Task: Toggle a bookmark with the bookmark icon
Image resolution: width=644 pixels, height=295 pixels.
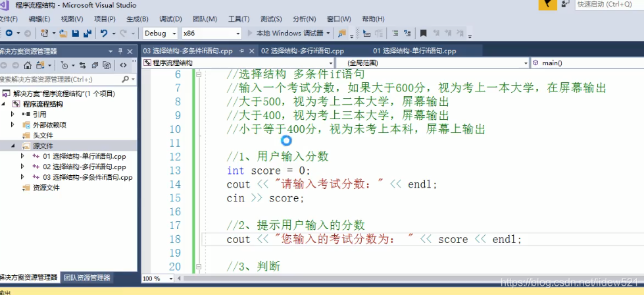Action: point(424,34)
